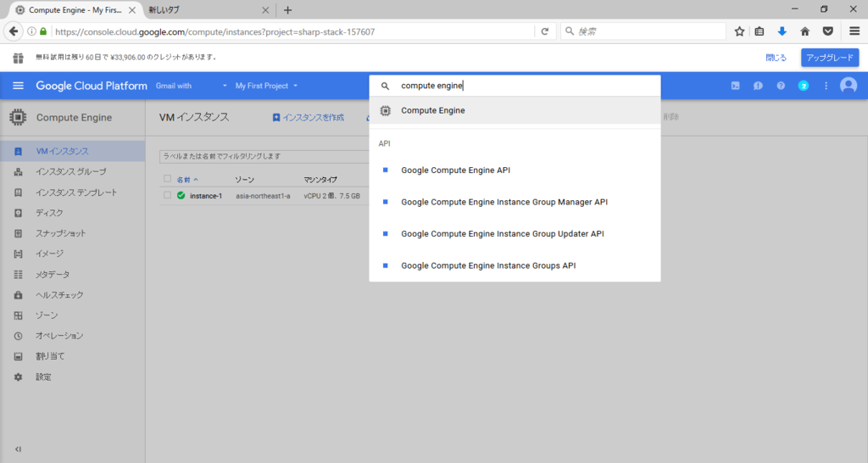Collapse the sidebar with bottom chevron

pyautogui.click(x=18, y=449)
